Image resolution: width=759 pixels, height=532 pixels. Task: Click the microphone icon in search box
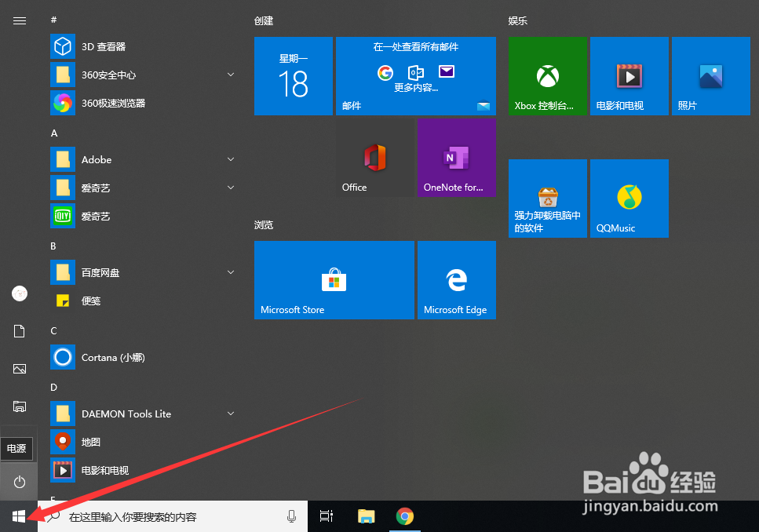click(x=291, y=516)
